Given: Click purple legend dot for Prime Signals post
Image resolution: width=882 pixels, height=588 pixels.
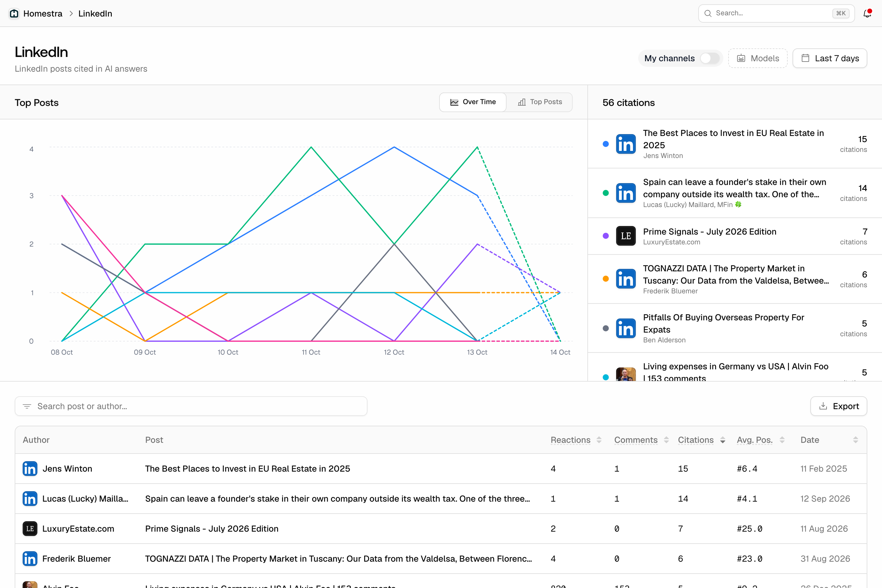Looking at the screenshot, I should (x=606, y=236).
